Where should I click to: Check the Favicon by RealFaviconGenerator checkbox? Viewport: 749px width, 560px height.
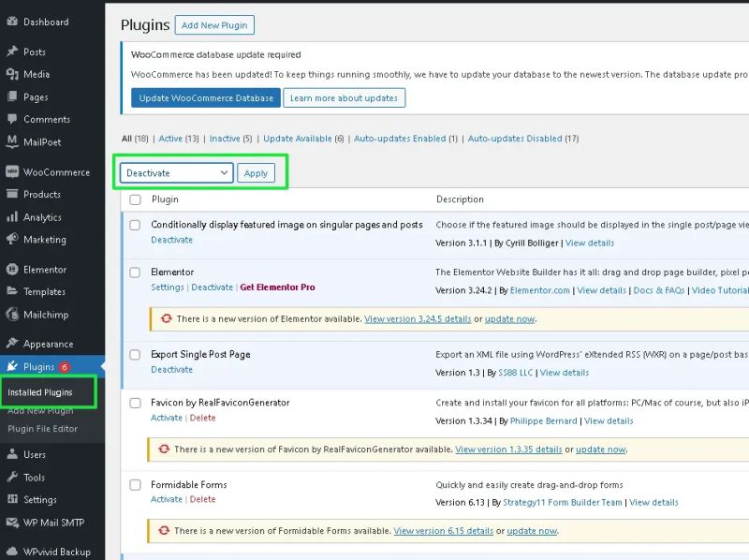click(x=135, y=404)
